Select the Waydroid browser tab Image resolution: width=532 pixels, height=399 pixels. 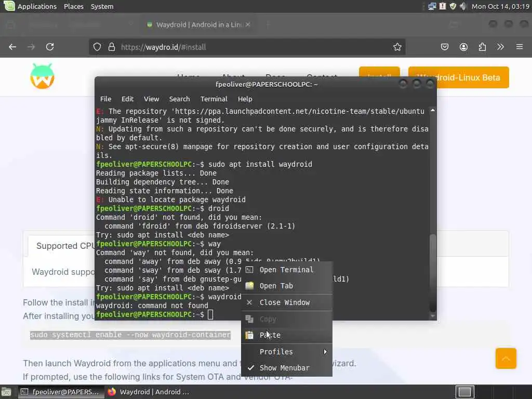pos(198,24)
